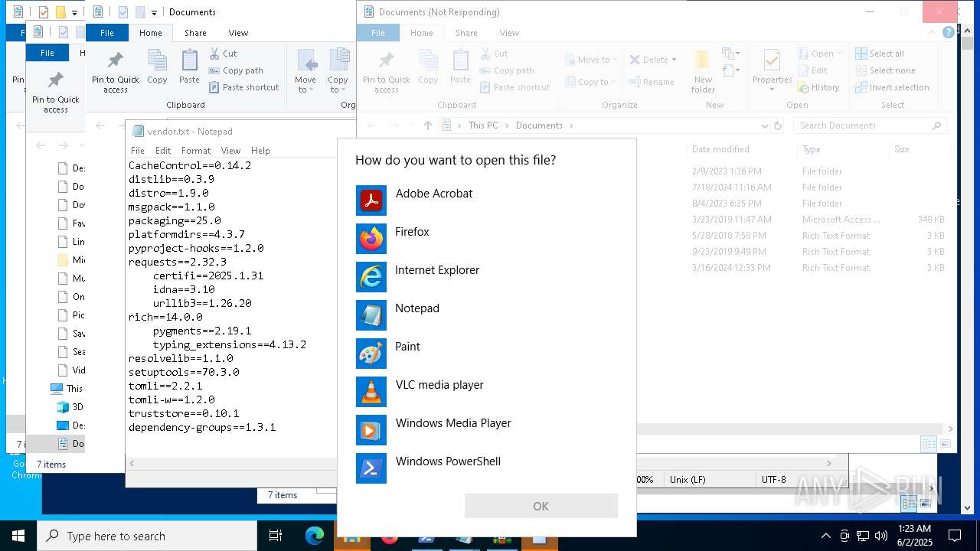This screenshot has height=551, width=980.
Task: Click File tab in Not Responding window
Action: point(378,33)
